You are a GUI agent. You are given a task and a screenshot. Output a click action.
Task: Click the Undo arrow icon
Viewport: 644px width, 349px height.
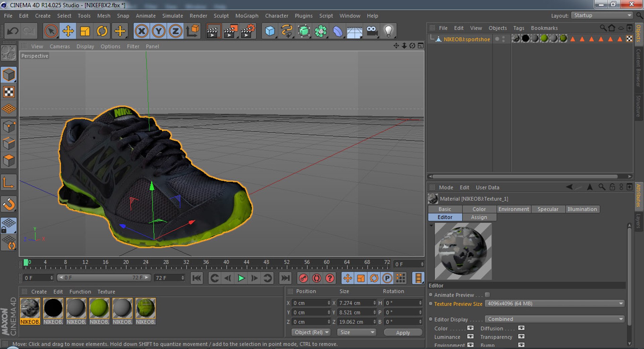coord(13,31)
